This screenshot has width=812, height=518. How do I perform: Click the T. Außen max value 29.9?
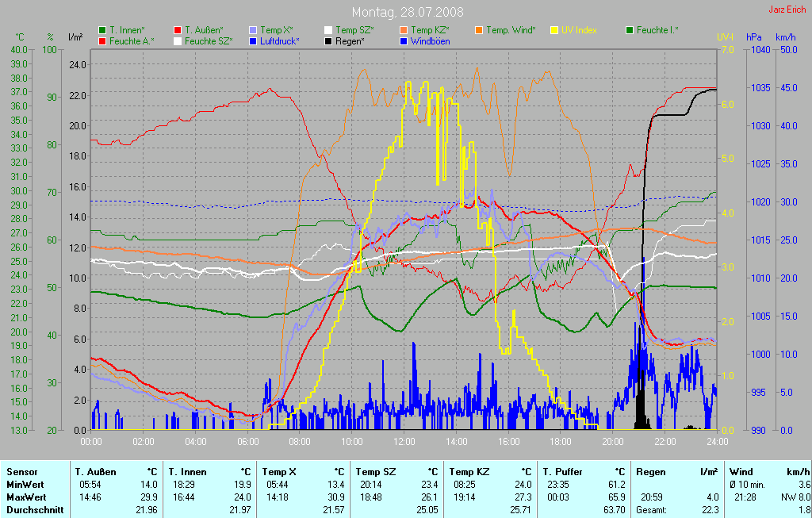pyautogui.click(x=149, y=497)
